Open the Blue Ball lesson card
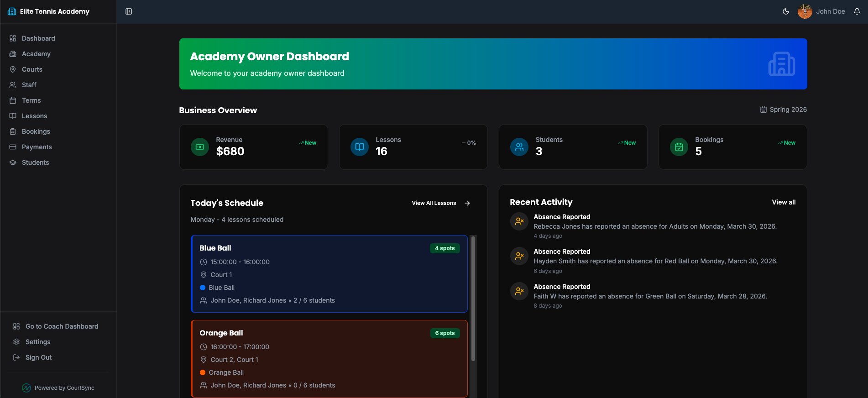Screen dimensions: 868x398 tap(329, 274)
